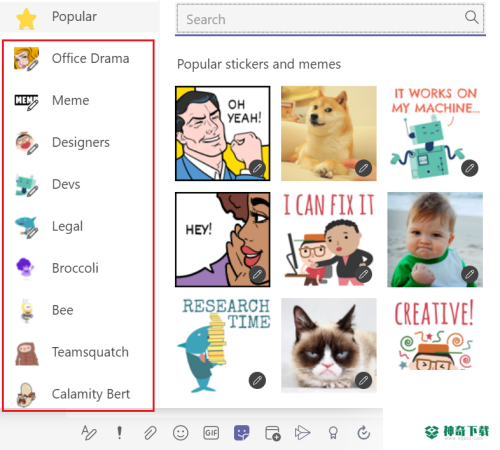Open the Office Drama sticker category
This screenshot has width=500, height=450.
click(78, 59)
